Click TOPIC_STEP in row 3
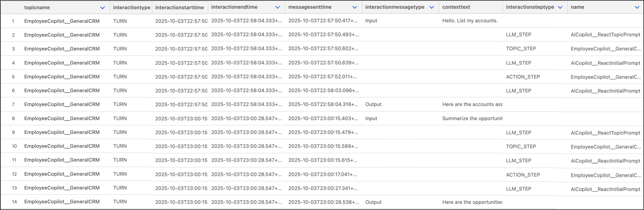 pyautogui.click(x=521, y=49)
